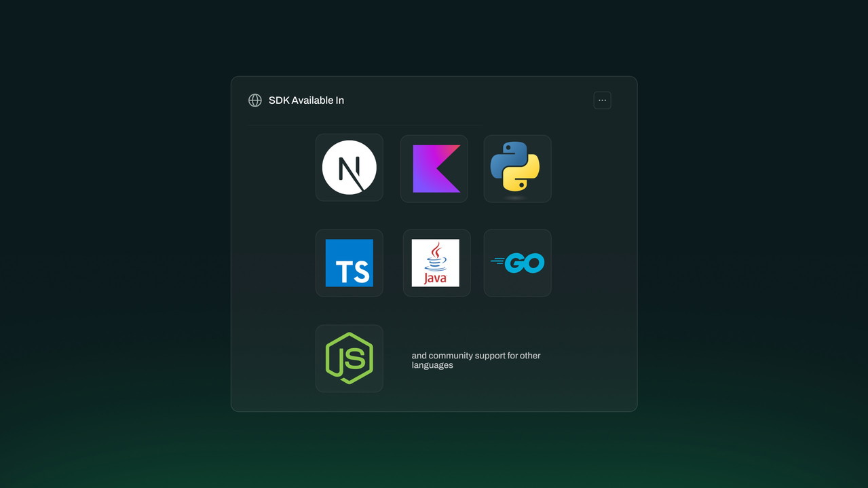Open the Python SDK logo tile
Image resolution: width=868 pixels, height=488 pixels.
tap(517, 168)
